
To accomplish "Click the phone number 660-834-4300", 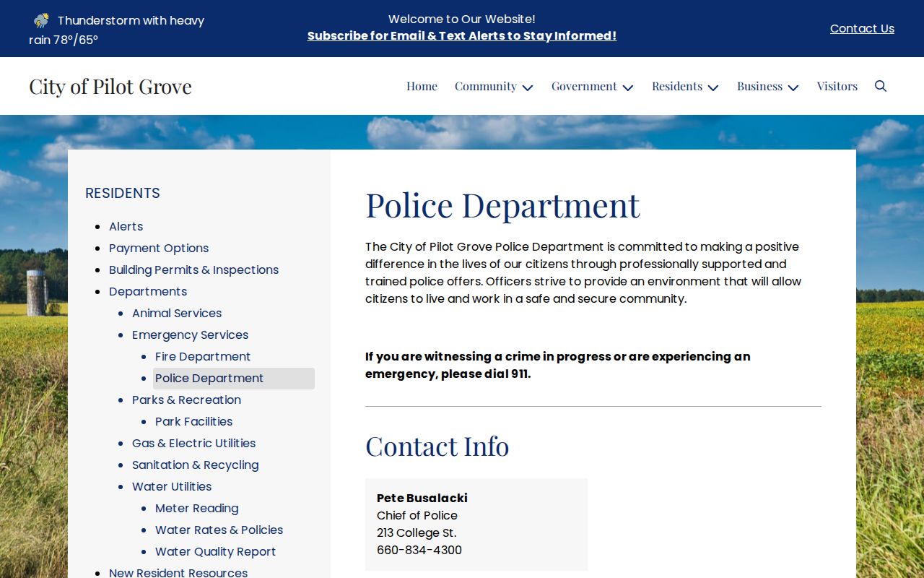I will [419, 550].
